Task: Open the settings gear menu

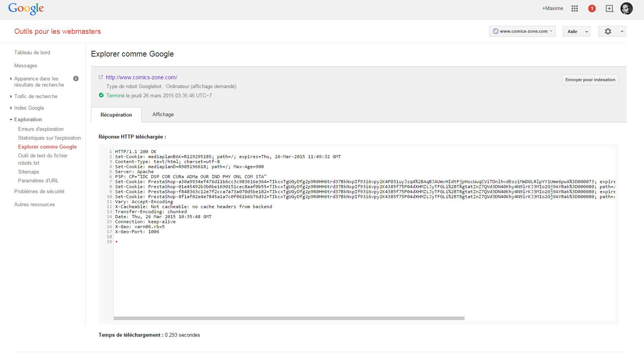Action: point(612,32)
